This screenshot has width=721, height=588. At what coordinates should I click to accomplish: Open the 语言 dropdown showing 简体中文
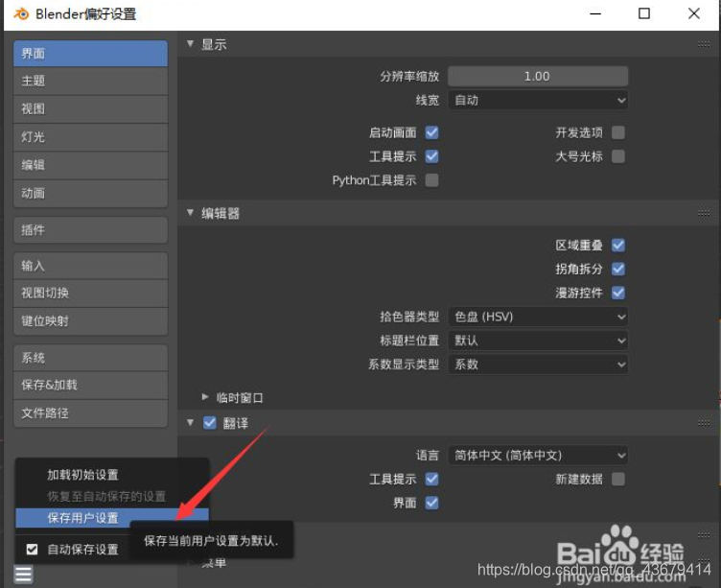[x=538, y=456]
